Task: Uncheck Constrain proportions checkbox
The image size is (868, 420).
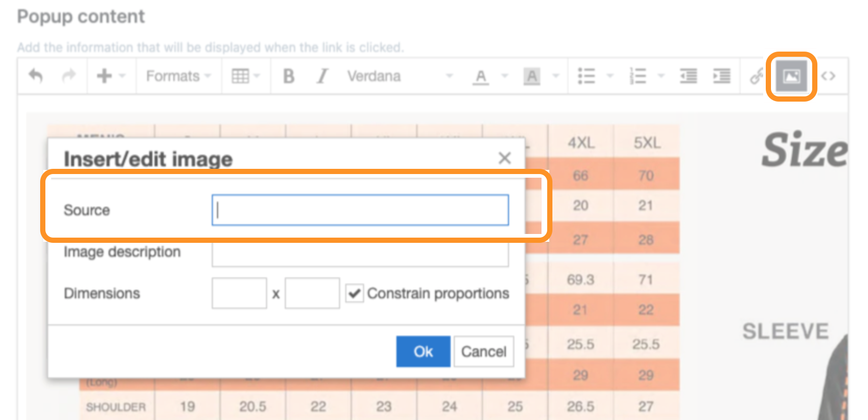Action: tap(355, 293)
